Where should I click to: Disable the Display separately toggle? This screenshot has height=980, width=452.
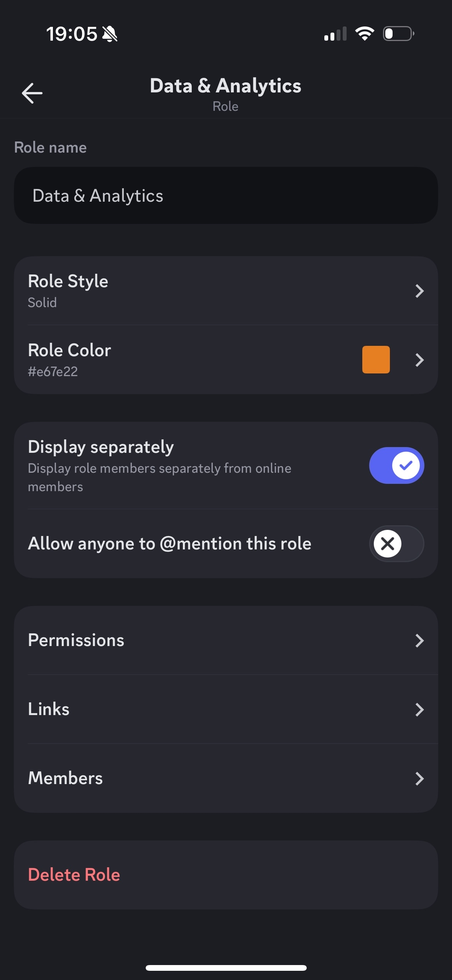pyautogui.click(x=396, y=465)
